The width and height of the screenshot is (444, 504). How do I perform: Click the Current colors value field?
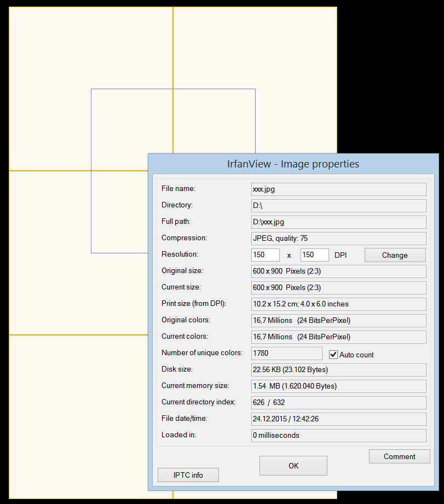pyautogui.click(x=338, y=337)
